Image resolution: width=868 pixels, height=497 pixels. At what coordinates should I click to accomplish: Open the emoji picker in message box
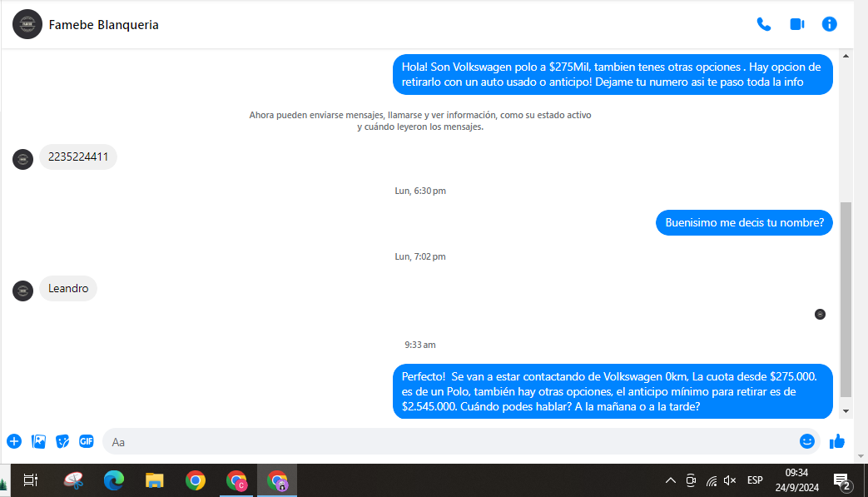[x=806, y=441]
